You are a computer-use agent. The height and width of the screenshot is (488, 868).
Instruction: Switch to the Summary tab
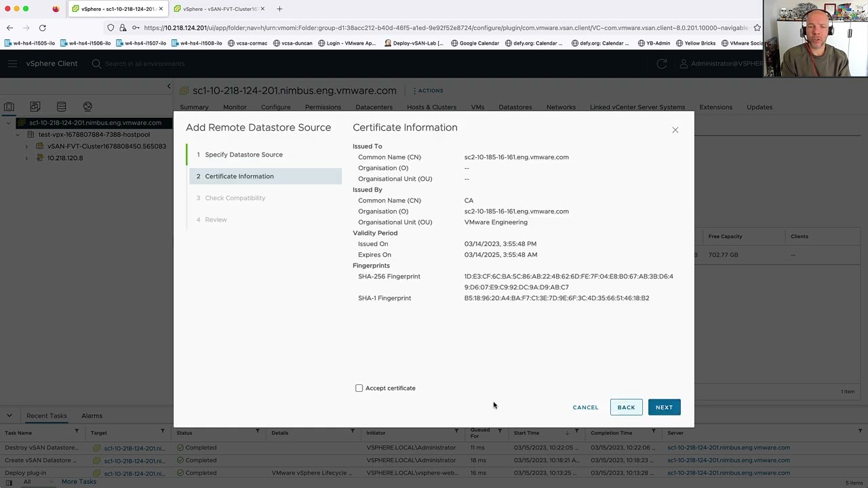click(195, 107)
